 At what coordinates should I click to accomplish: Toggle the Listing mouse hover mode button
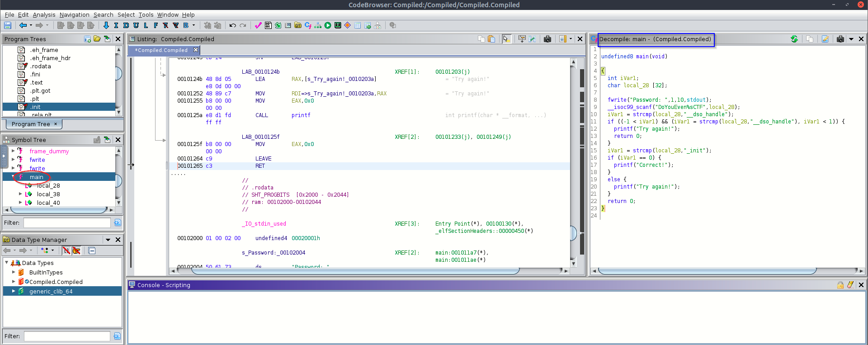[x=506, y=39]
